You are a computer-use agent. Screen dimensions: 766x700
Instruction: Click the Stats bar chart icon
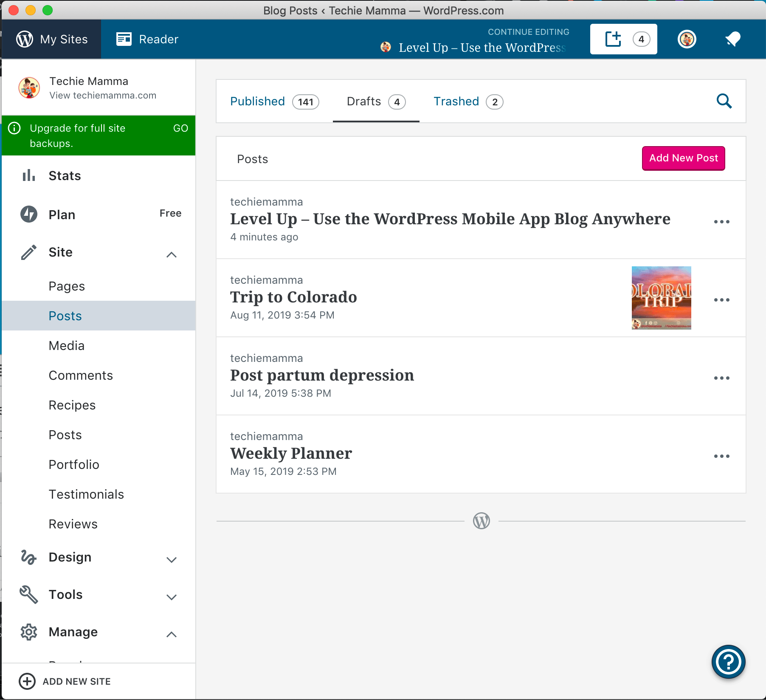[x=29, y=175]
